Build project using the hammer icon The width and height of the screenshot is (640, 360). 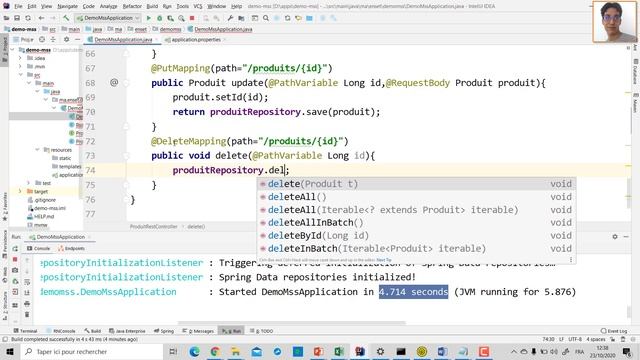tap(66, 18)
